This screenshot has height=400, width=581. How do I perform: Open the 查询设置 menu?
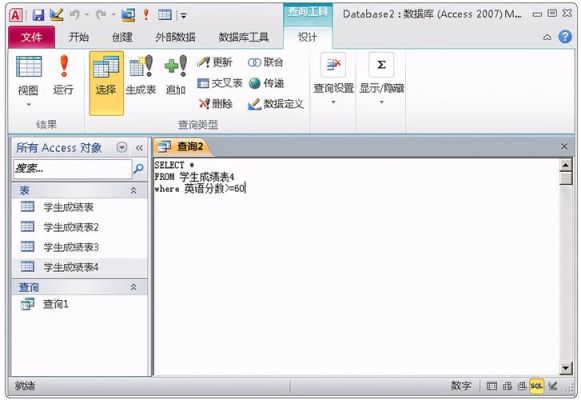pos(333,79)
